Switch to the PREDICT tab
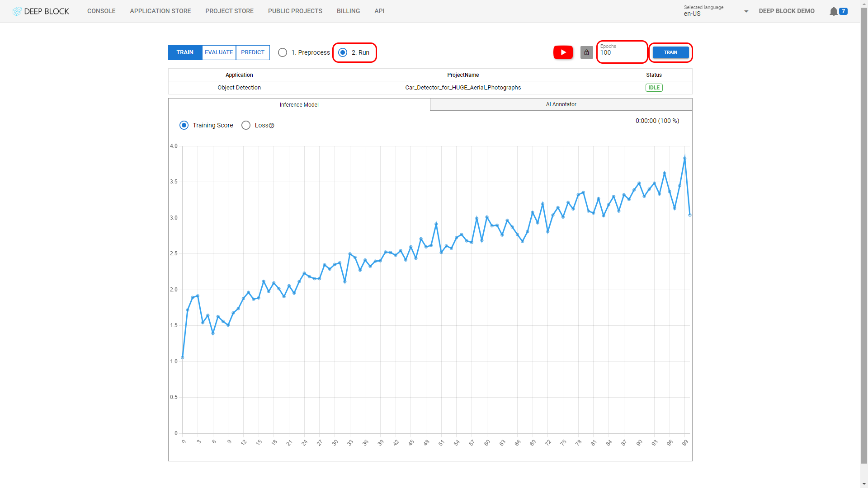The width and height of the screenshot is (868, 488). click(253, 52)
